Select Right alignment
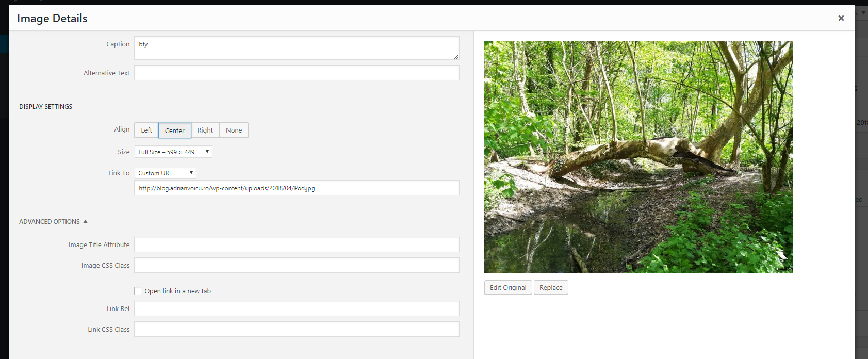The width and height of the screenshot is (868, 359). pos(205,130)
